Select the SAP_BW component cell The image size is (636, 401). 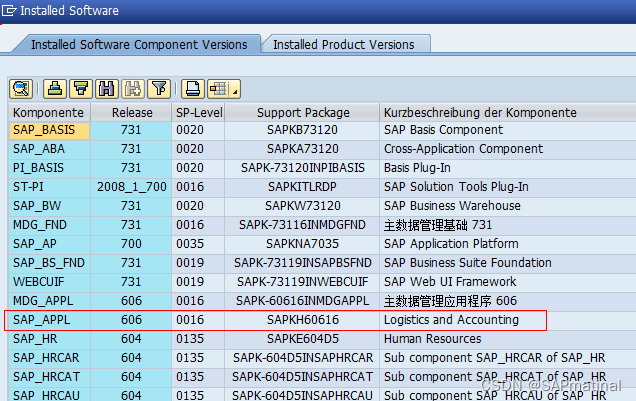pyautogui.click(x=49, y=206)
